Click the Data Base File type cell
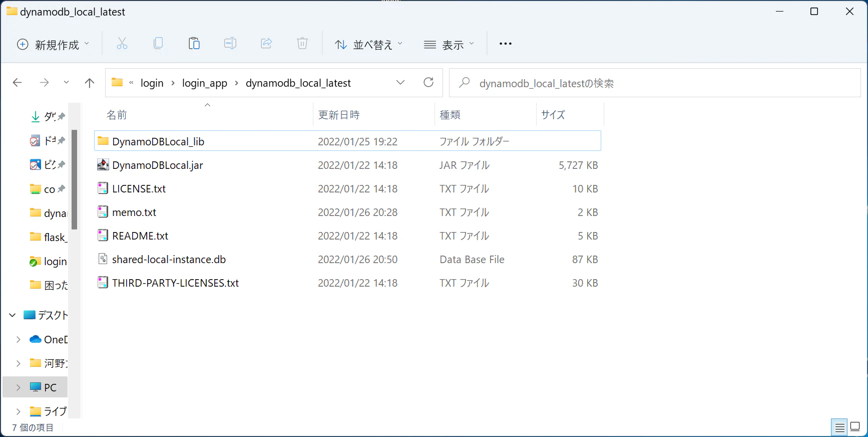This screenshot has height=437, width=868. 472,259
